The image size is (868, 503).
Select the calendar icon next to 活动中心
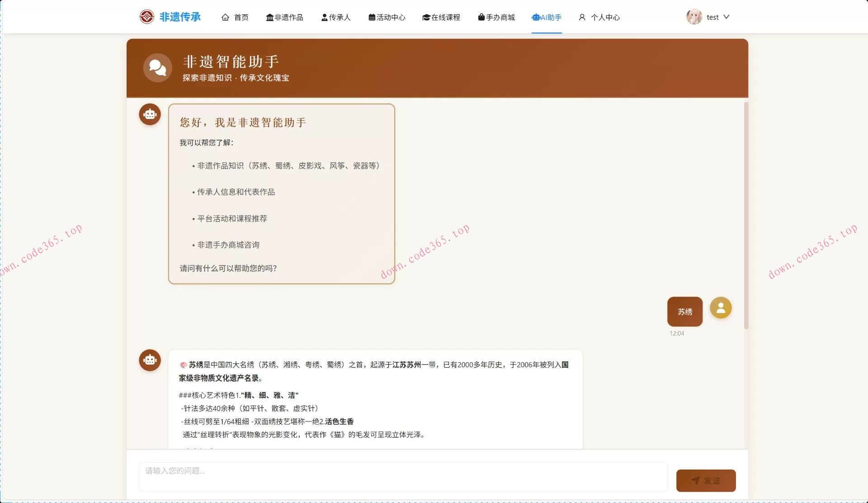point(371,17)
